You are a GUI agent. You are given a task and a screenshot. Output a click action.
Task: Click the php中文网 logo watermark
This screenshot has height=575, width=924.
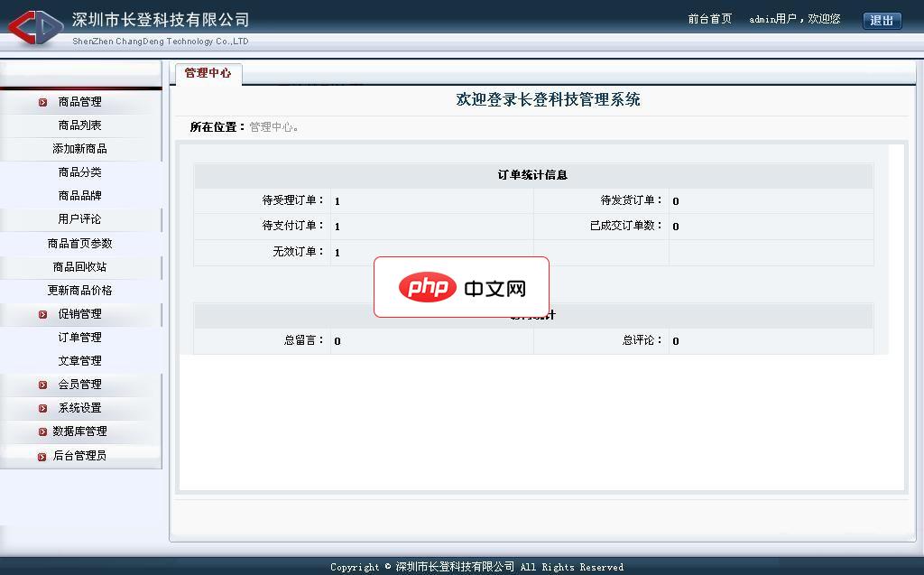[461, 286]
